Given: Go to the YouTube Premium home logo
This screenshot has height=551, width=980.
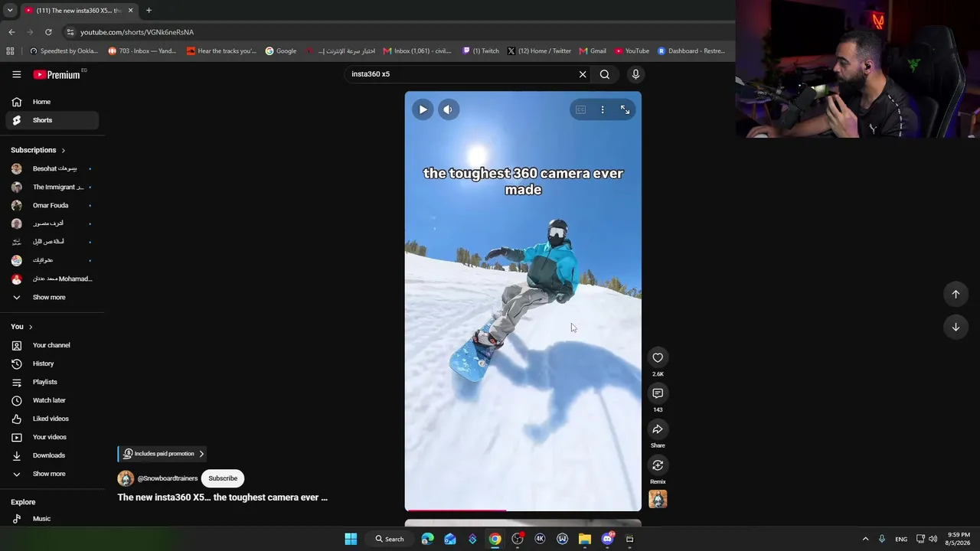Looking at the screenshot, I should point(57,74).
